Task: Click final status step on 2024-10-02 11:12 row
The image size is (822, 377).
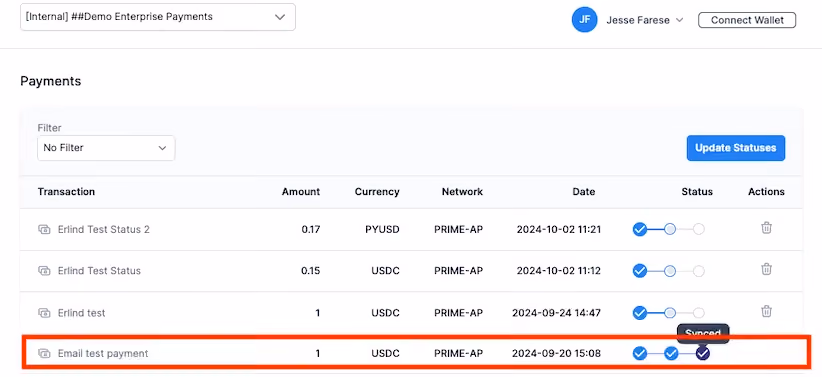Action: click(698, 271)
